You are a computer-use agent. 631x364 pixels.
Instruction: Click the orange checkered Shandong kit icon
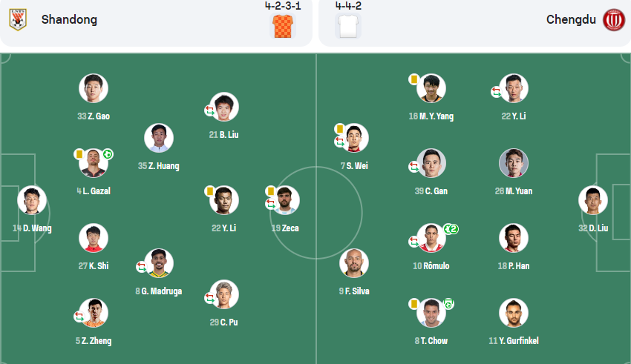coord(283,26)
